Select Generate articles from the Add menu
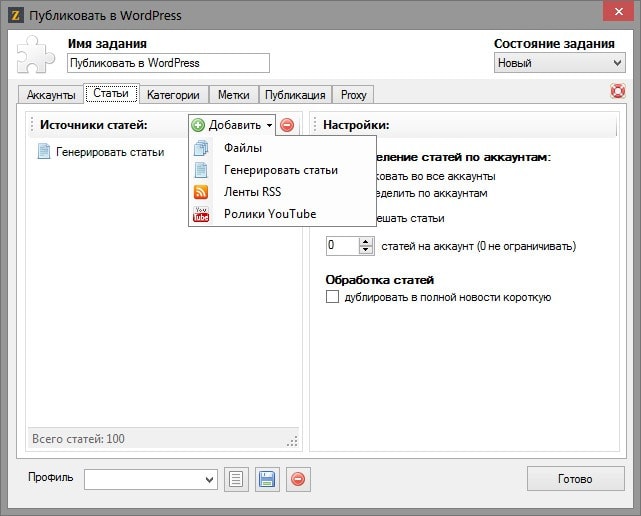Image resolution: width=641 pixels, height=516 pixels. pyautogui.click(x=280, y=170)
